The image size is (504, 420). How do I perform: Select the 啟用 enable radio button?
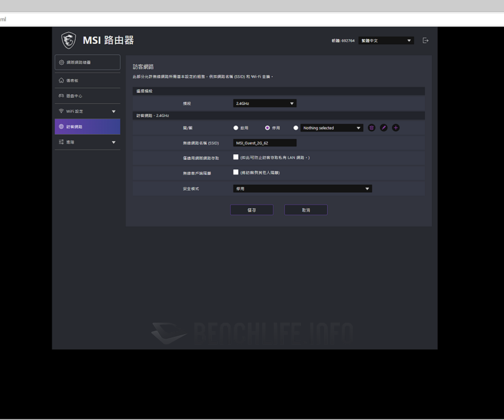235,128
